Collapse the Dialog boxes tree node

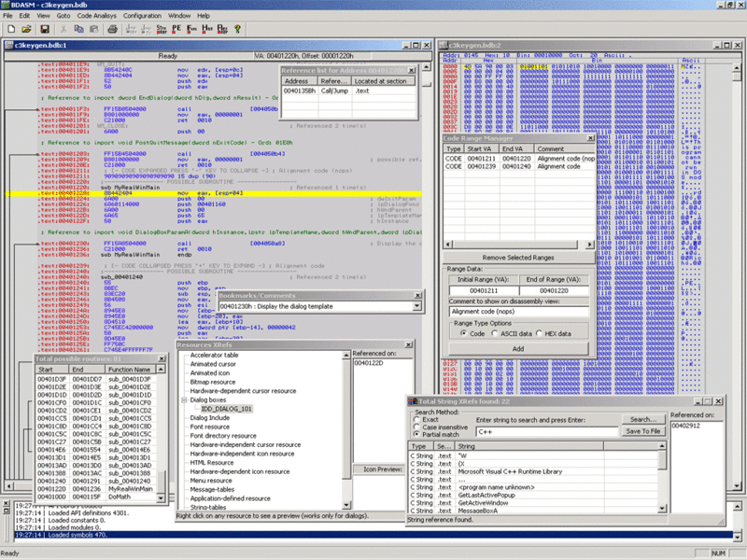point(184,400)
